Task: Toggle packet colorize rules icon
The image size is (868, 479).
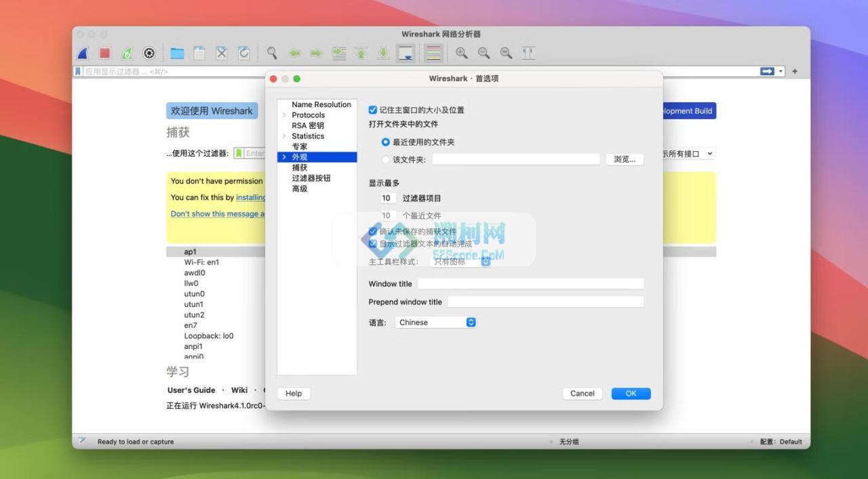Action: coord(434,53)
